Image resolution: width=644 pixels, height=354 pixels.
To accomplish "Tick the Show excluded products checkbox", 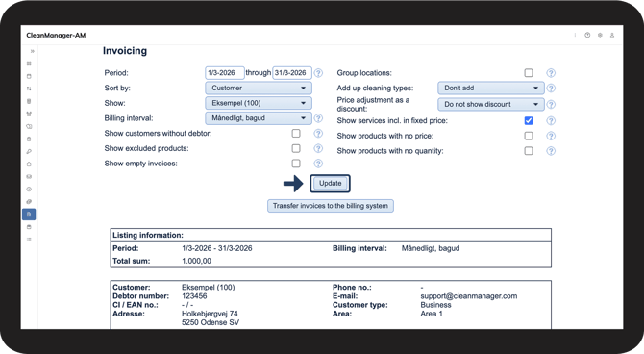I will [296, 148].
